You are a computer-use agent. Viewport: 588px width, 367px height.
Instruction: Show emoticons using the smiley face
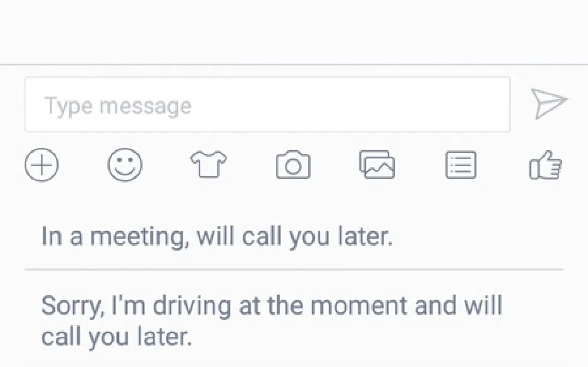[125, 166]
